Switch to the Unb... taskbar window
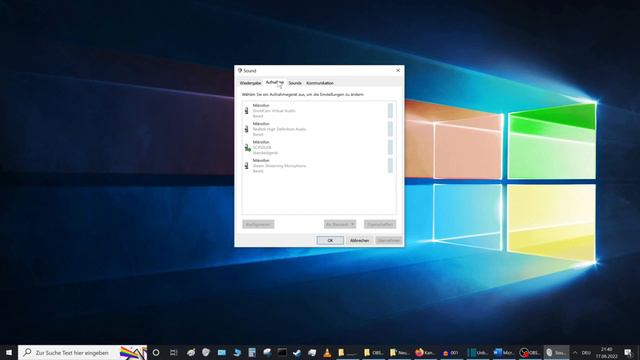The height and width of the screenshot is (360, 640). [x=478, y=352]
